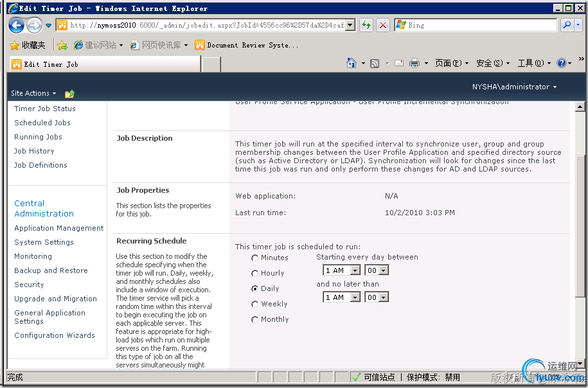Open the starting hour 1 AM dropdown

pyautogui.click(x=342, y=270)
